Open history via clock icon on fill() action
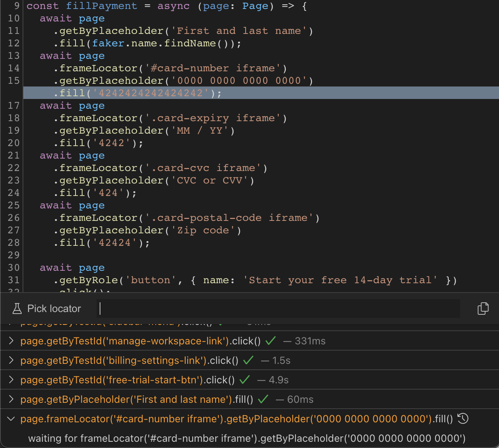 (x=463, y=418)
